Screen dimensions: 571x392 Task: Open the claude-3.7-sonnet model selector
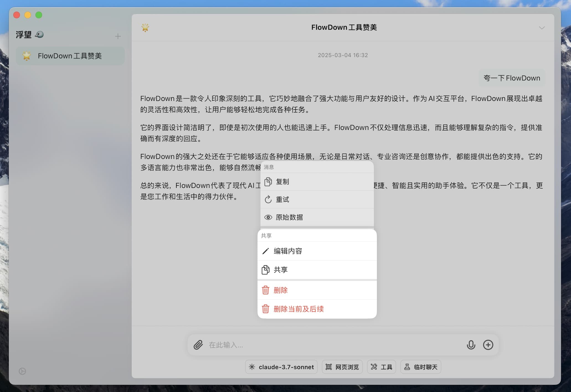(281, 367)
